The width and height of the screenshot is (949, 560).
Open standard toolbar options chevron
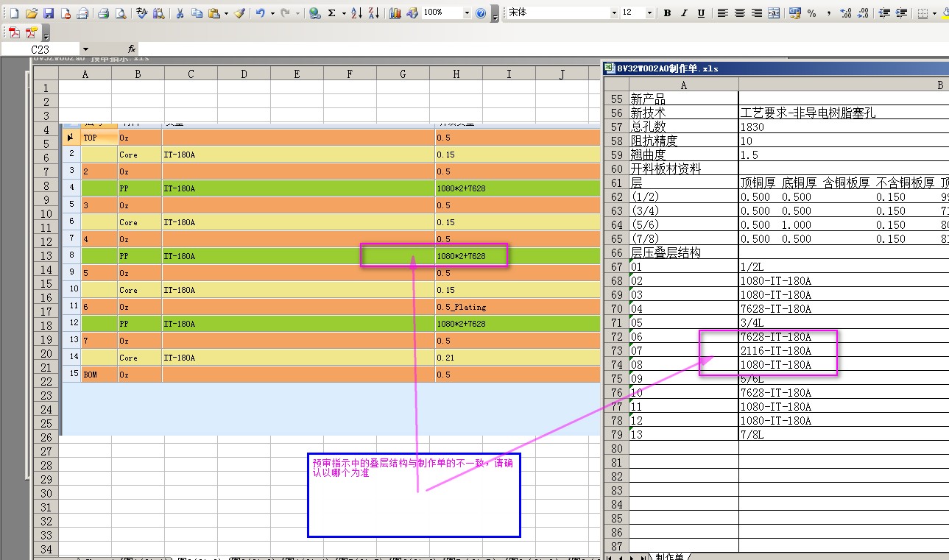[x=495, y=13]
